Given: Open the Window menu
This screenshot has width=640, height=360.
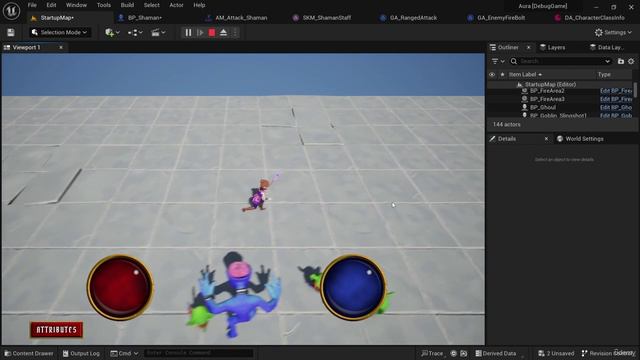Looking at the screenshot, I should tap(76, 5).
